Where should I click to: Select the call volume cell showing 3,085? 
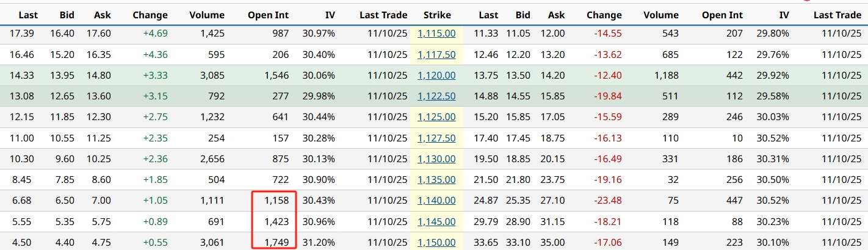point(212,76)
